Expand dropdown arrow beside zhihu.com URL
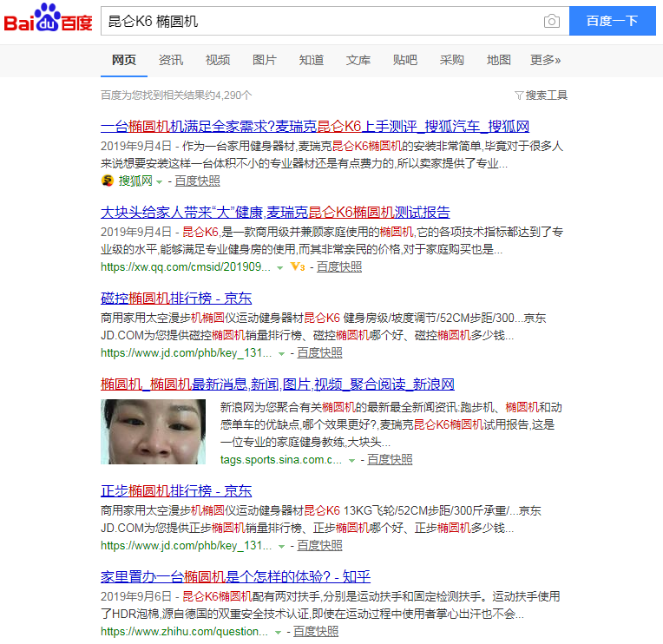The height and width of the screenshot is (644, 663). coord(278,632)
